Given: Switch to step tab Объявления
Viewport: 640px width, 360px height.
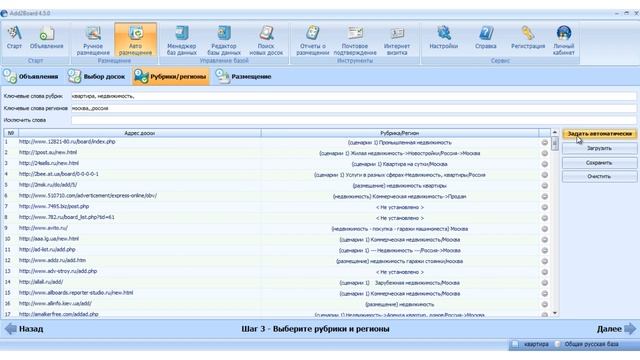Looking at the screenshot, I should tap(31, 76).
